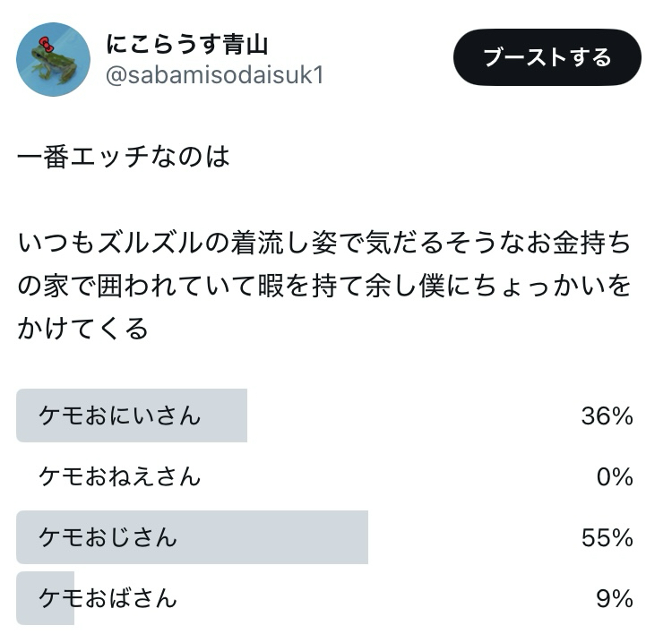Click the 55% poll result figure
Viewport: 672px width, 634px height.
pos(607,537)
